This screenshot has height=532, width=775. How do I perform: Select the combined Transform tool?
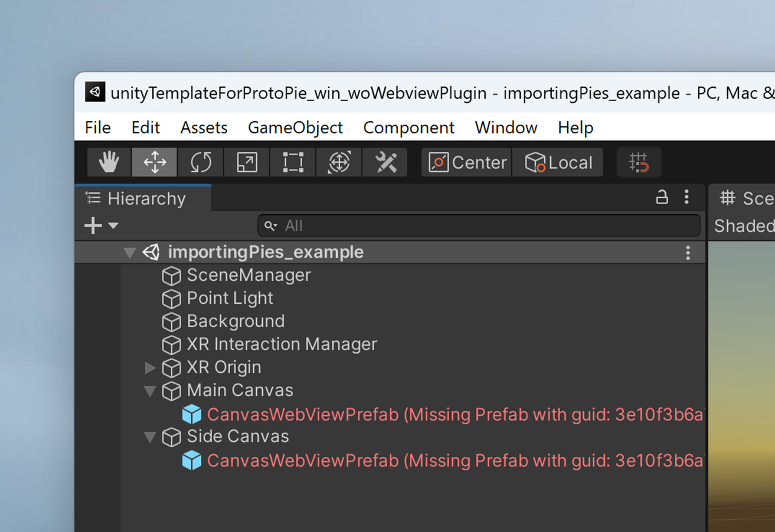point(338,162)
